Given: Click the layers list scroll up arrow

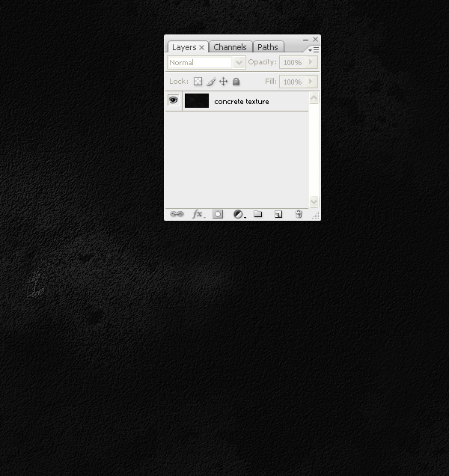Looking at the screenshot, I should [x=314, y=98].
